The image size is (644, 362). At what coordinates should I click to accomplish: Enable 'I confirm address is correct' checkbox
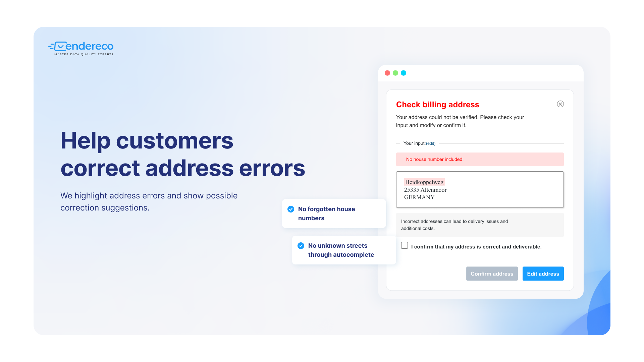click(x=404, y=246)
